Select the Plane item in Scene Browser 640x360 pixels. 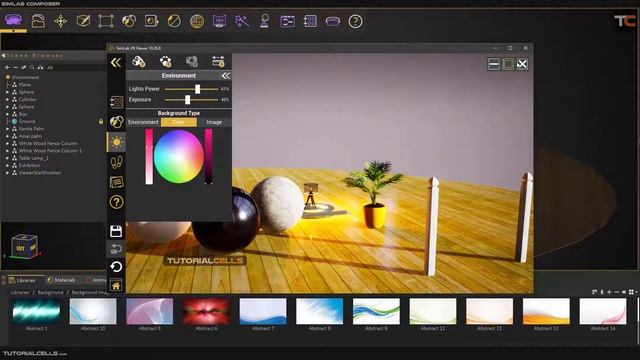pos(24,84)
